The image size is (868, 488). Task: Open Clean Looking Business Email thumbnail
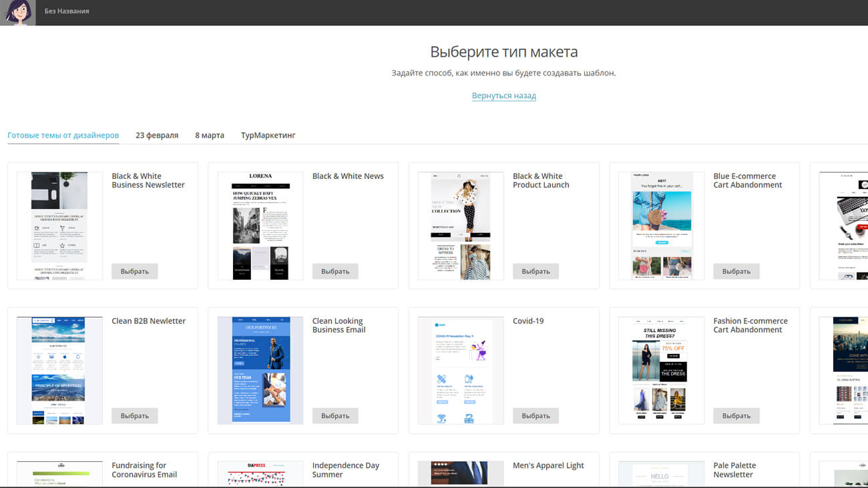pyautogui.click(x=260, y=371)
